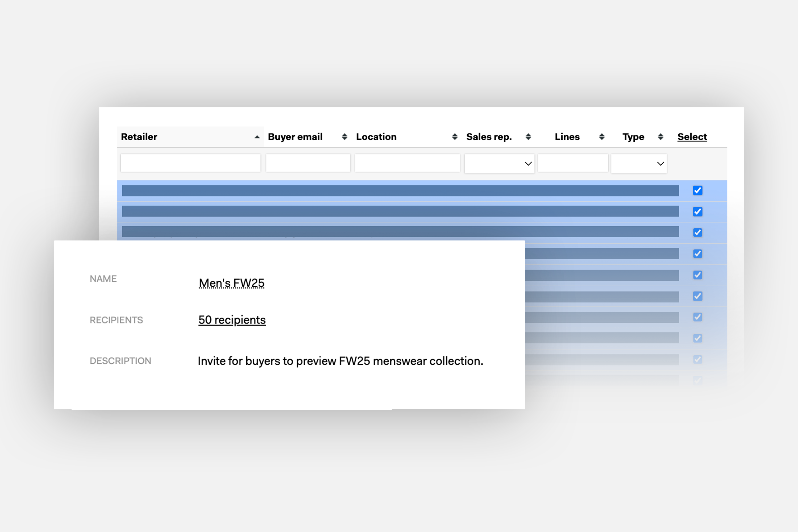This screenshot has height=532, width=798.
Task: Sort by Location sort arrows
Action: point(455,137)
